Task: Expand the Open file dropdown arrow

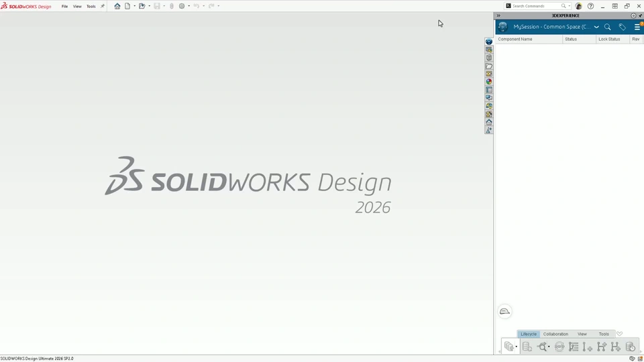Action: (x=149, y=6)
